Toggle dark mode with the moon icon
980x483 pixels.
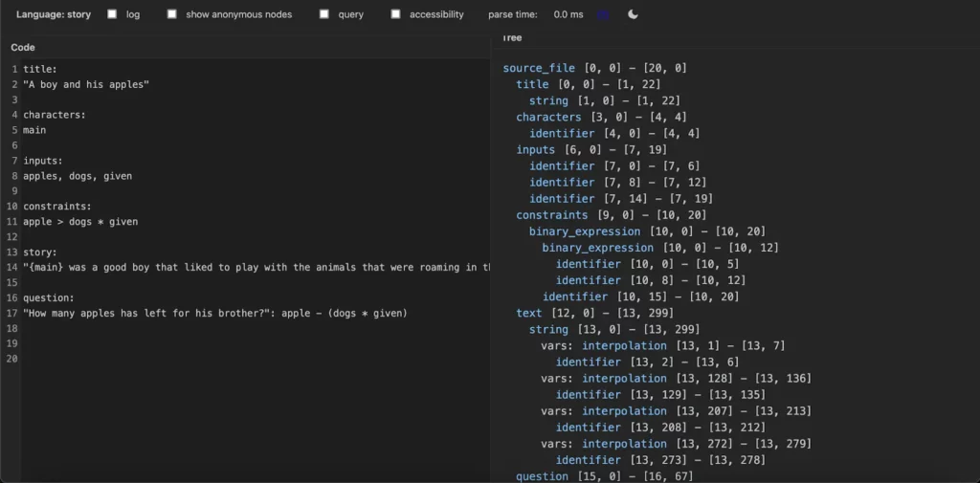[633, 14]
